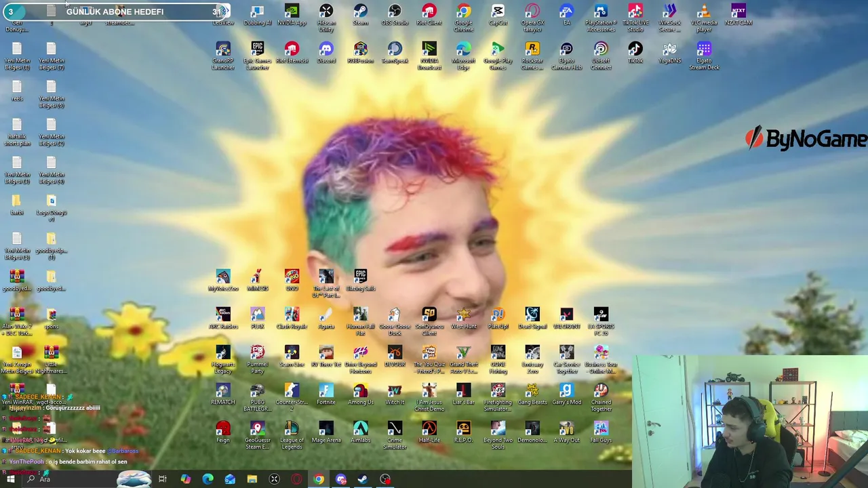Open Steam from the taskbar
Viewport: 868px width, 488px height.
pyautogui.click(x=363, y=479)
